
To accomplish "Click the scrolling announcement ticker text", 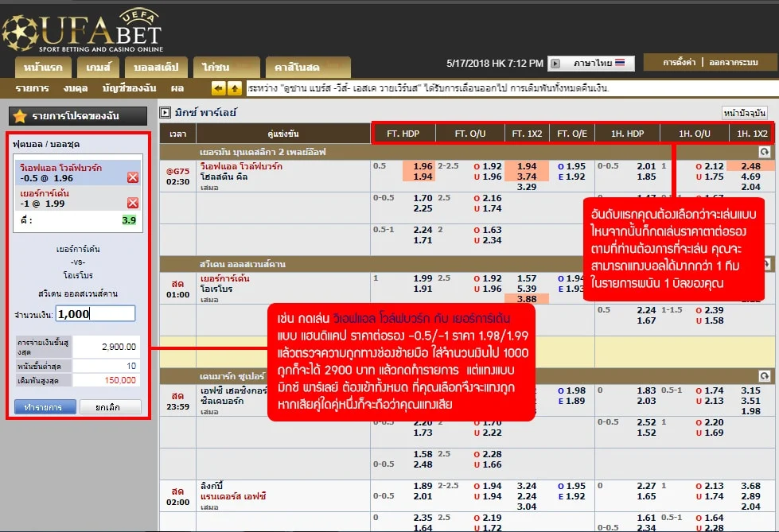I will [428, 88].
